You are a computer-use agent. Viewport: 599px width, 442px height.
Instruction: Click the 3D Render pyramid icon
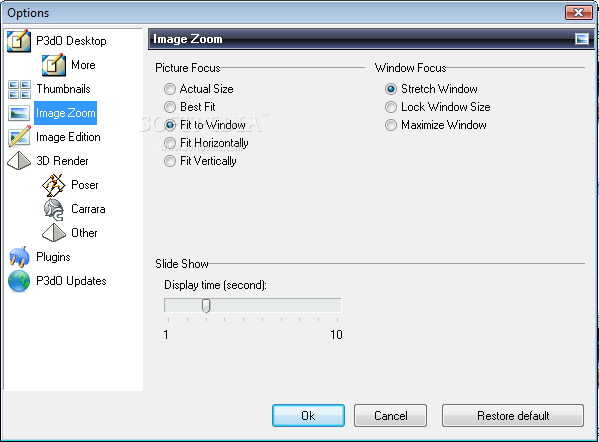click(x=19, y=160)
